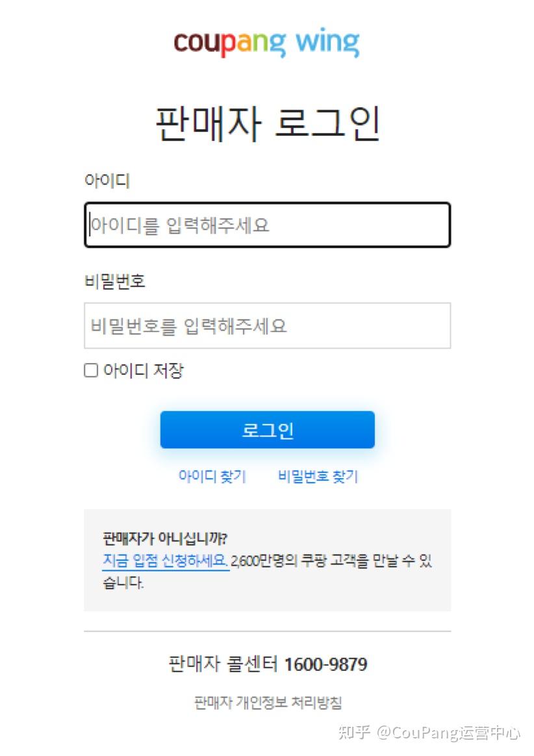Click the 아이디 저장 label text
Viewport: 534px width, 756px height.
click(x=144, y=370)
